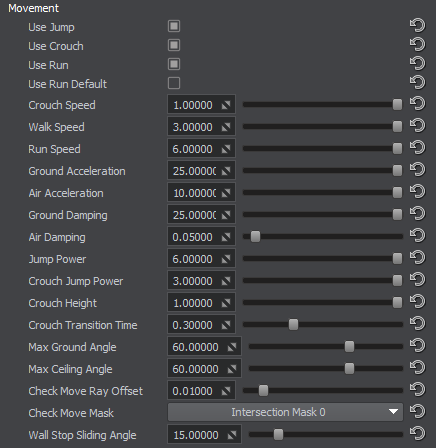Click the Ground Acceleration value field
The image size is (436, 448).
[201, 171]
